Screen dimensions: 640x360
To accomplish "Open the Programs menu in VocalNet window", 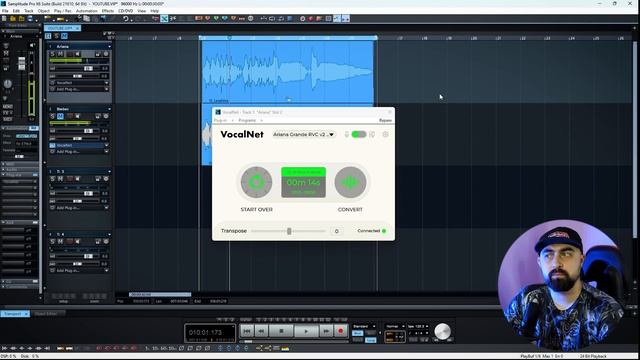I will tap(247, 120).
